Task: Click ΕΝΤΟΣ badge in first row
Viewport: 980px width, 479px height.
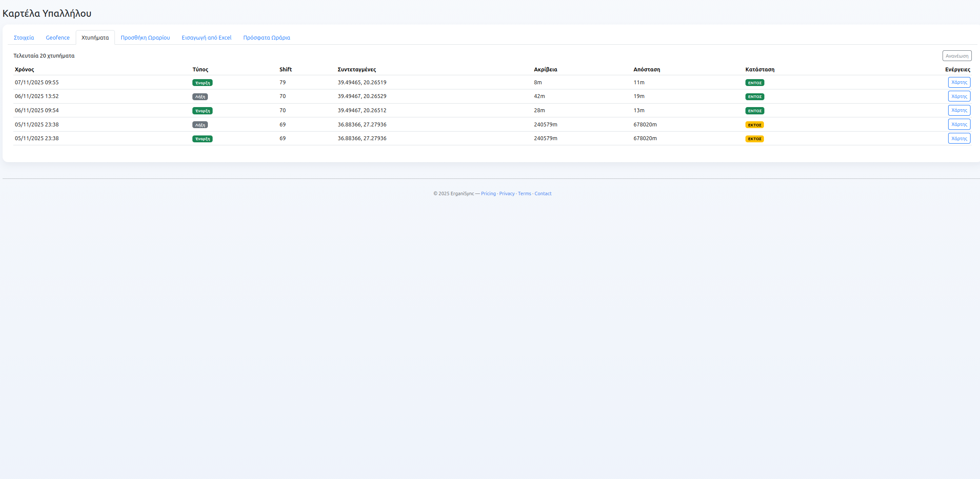Action: coord(754,83)
